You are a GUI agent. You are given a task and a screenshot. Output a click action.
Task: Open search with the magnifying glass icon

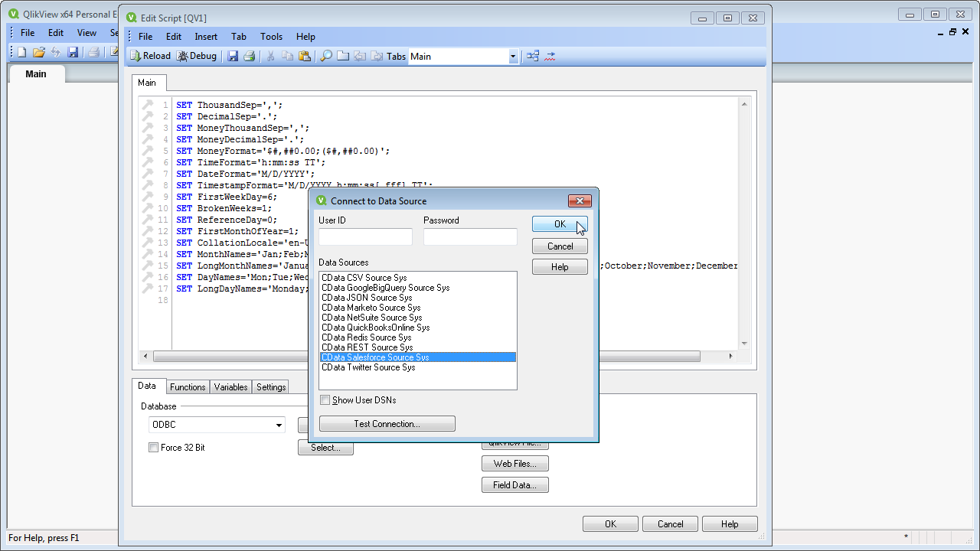pos(325,56)
